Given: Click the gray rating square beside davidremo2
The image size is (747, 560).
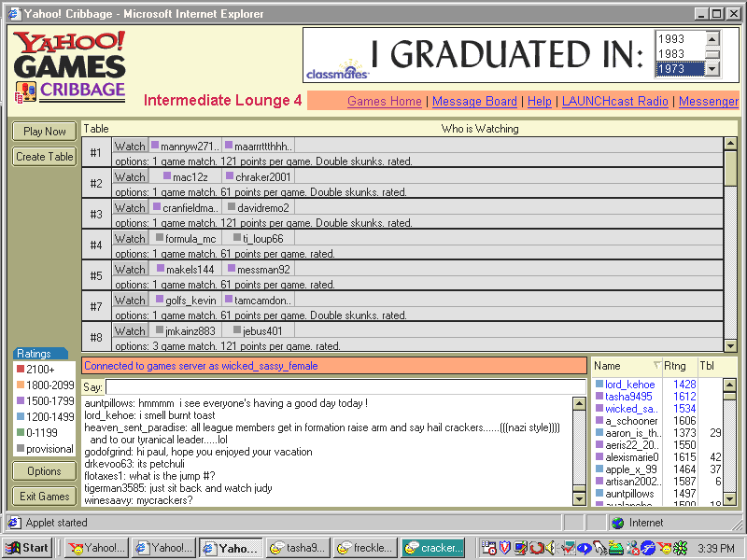Looking at the screenshot, I should pos(232,206).
